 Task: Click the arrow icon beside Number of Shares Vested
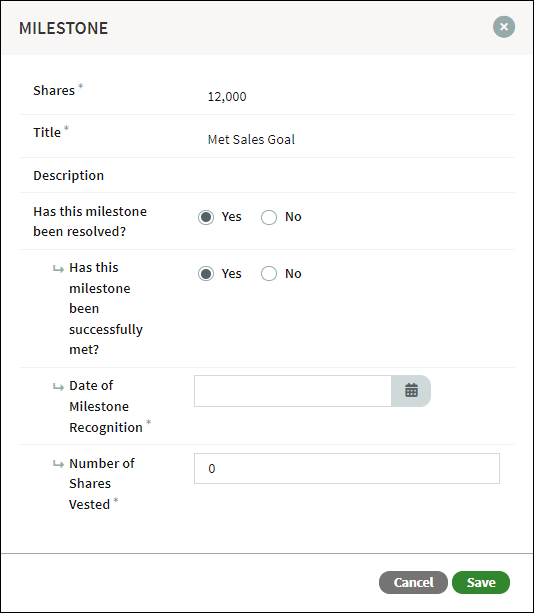point(58,464)
